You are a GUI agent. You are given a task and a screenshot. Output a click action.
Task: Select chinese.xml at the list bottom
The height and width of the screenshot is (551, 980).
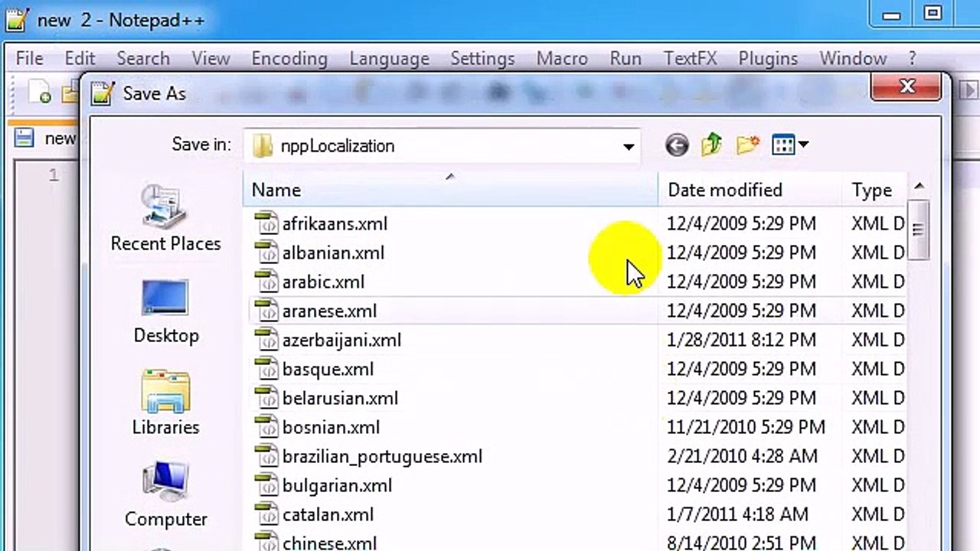coord(329,543)
